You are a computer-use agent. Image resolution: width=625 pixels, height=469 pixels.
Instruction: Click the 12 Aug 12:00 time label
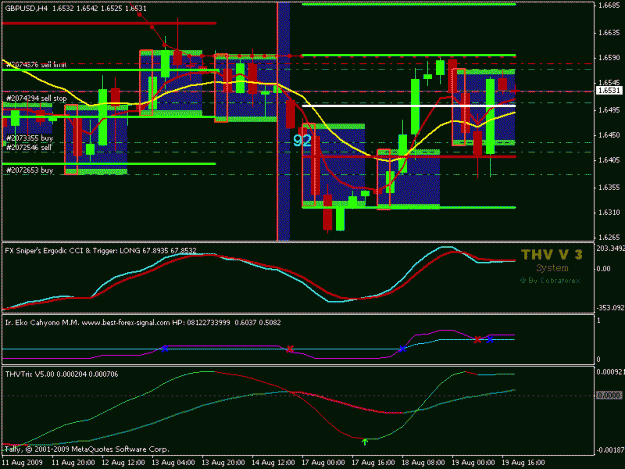[123, 463]
